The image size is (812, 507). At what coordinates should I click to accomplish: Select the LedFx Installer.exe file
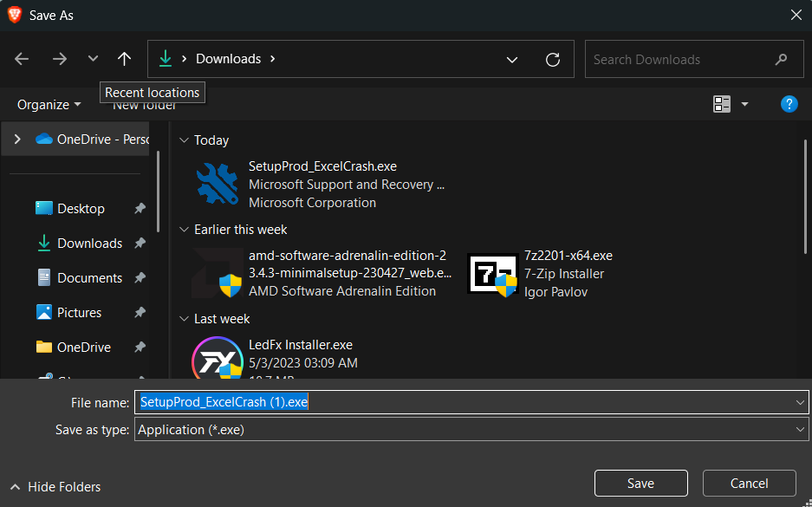pos(300,345)
